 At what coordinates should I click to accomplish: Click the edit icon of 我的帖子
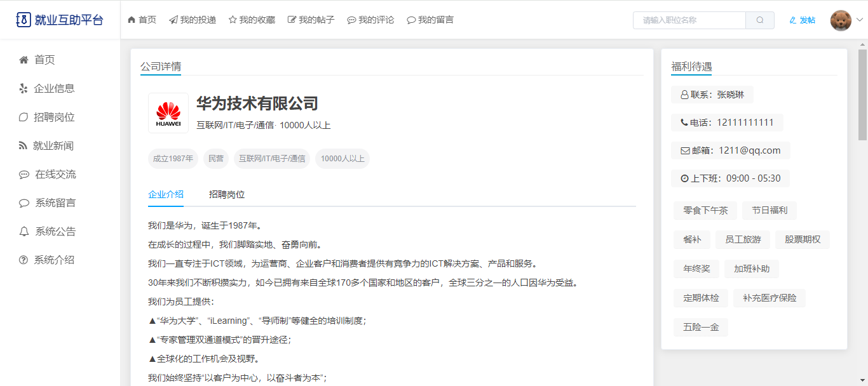292,20
